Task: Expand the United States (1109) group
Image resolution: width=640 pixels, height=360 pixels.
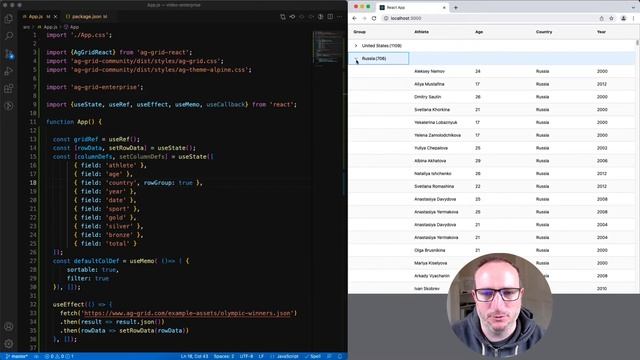Action: [356, 46]
